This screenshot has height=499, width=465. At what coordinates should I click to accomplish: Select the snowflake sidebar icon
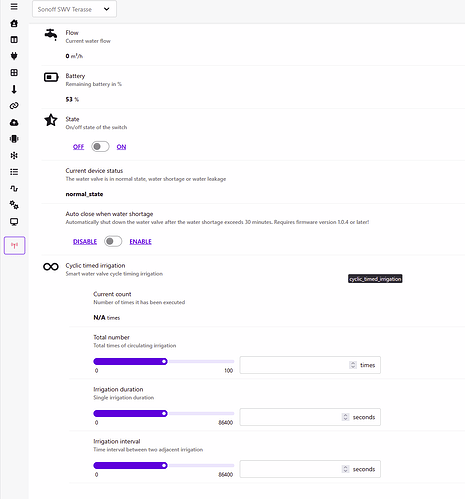tap(14, 155)
